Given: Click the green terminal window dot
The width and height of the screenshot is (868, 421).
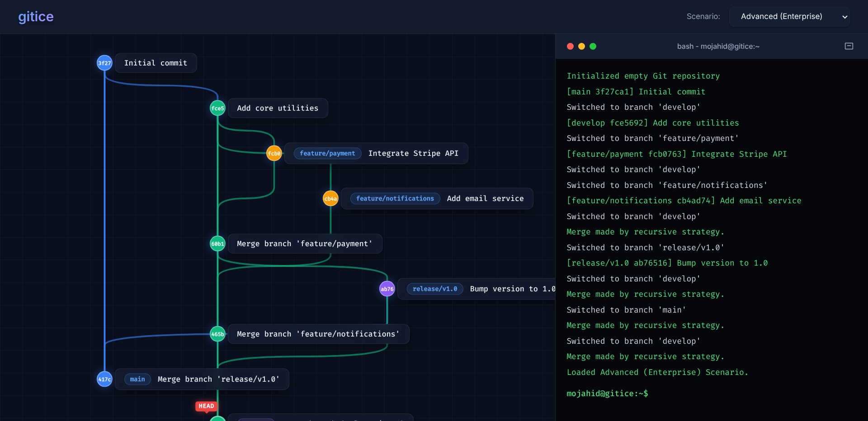Looking at the screenshot, I should coord(593,46).
